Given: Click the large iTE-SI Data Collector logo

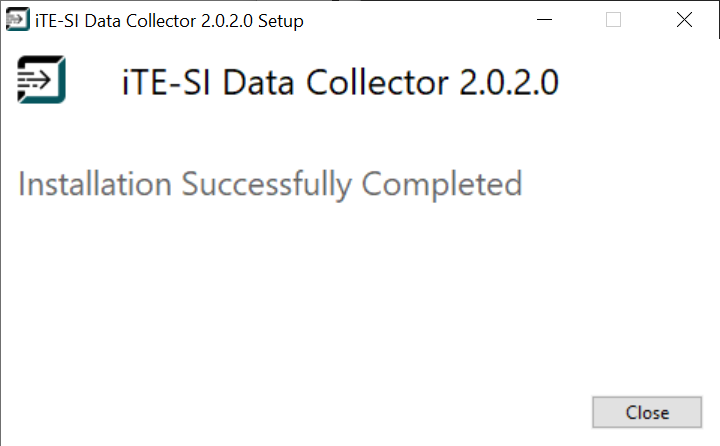Looking at the screenshot, I should tap(41, 80).
